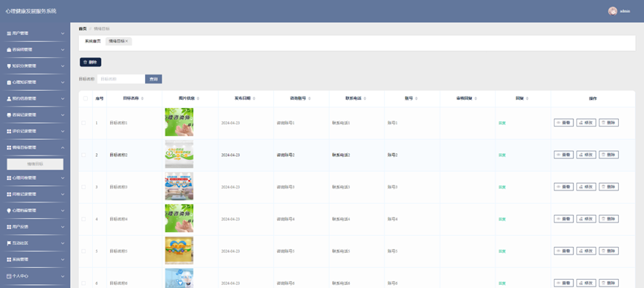644x288 pixels.
Task: Click 回复 link in row 2
Action: pyautogui.click(x=502, y=155)
